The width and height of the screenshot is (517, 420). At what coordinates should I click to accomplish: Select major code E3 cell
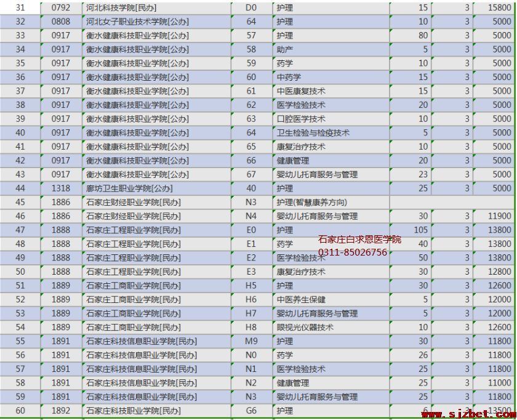(252, 272)
